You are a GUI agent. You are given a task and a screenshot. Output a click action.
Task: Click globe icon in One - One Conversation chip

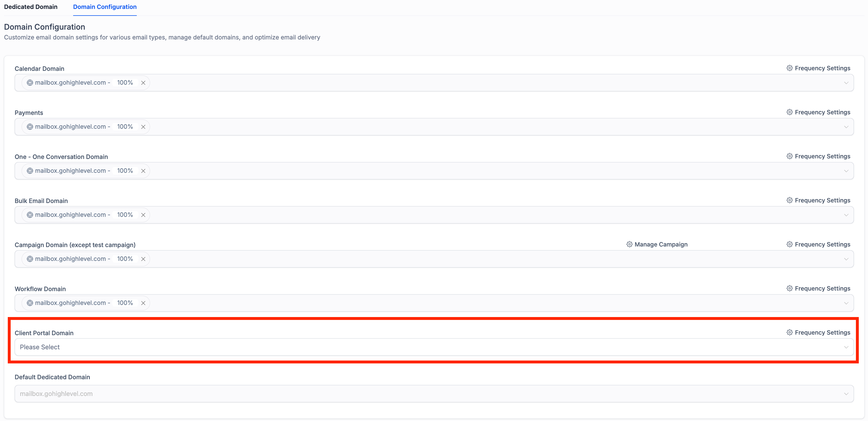coord(30,171)
